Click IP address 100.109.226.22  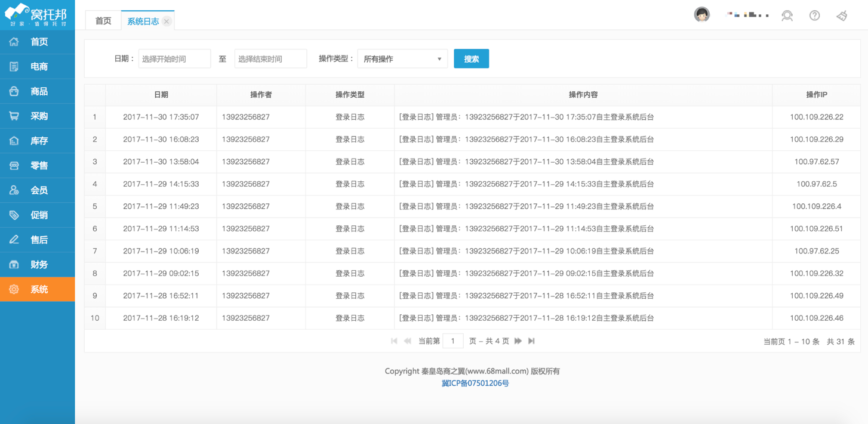(x=817, y=117)
